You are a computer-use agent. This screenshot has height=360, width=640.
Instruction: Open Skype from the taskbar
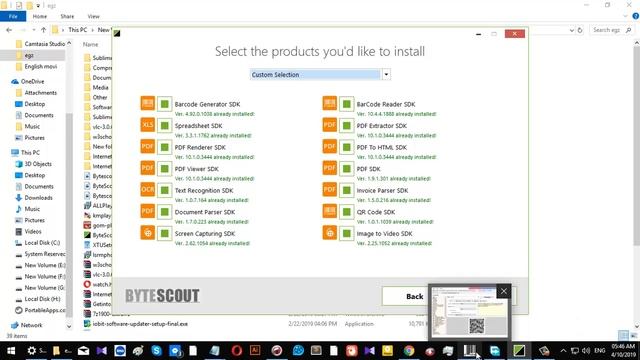(x=156, y=351)
